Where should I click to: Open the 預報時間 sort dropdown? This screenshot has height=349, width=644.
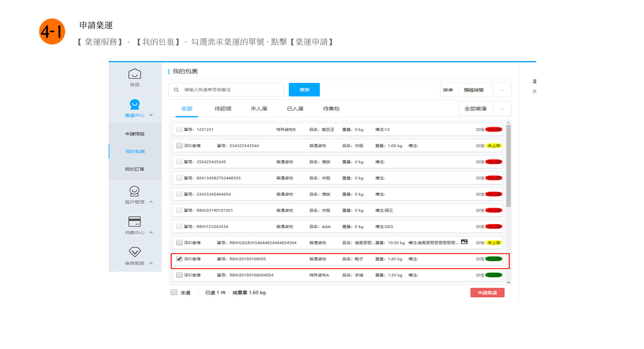click(502, 90)
